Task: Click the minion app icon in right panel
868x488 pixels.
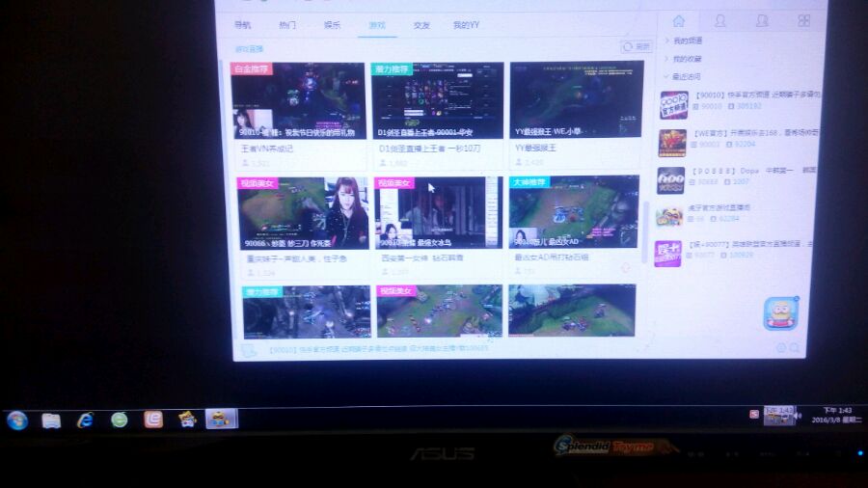Action: coord(781,313)
